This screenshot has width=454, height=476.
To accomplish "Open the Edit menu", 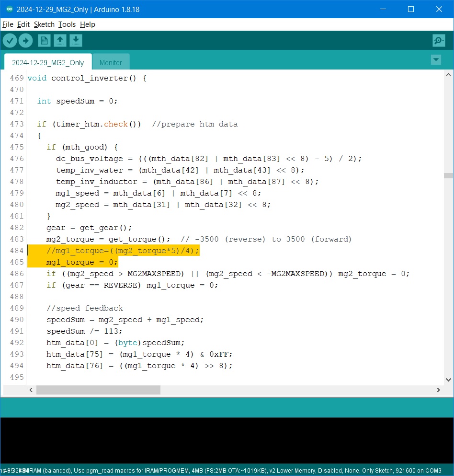I will [x=23, y=24].
